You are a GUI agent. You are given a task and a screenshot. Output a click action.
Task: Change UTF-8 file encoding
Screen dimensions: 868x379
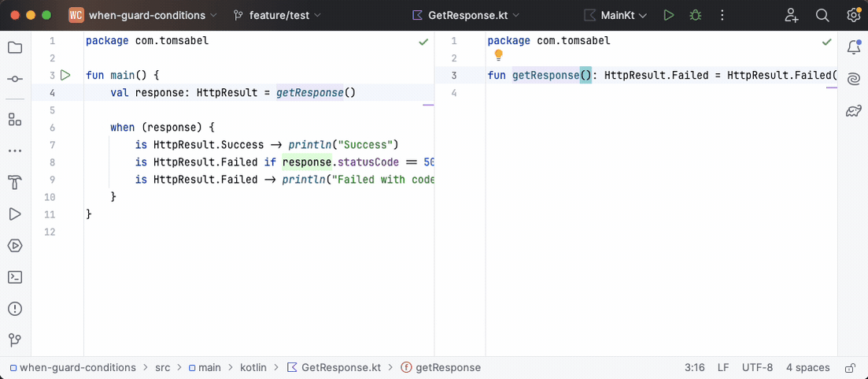click(757, 367)
